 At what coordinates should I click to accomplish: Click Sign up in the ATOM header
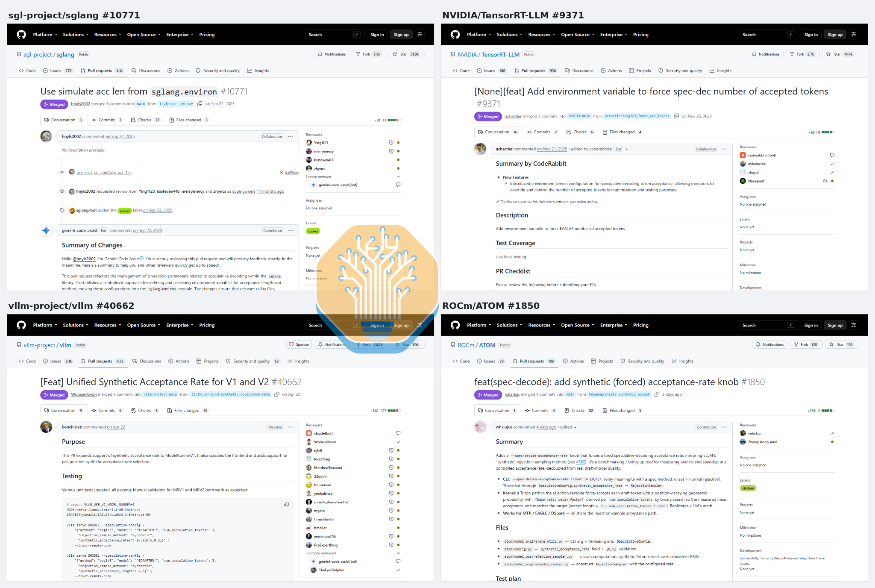point(835,325)
